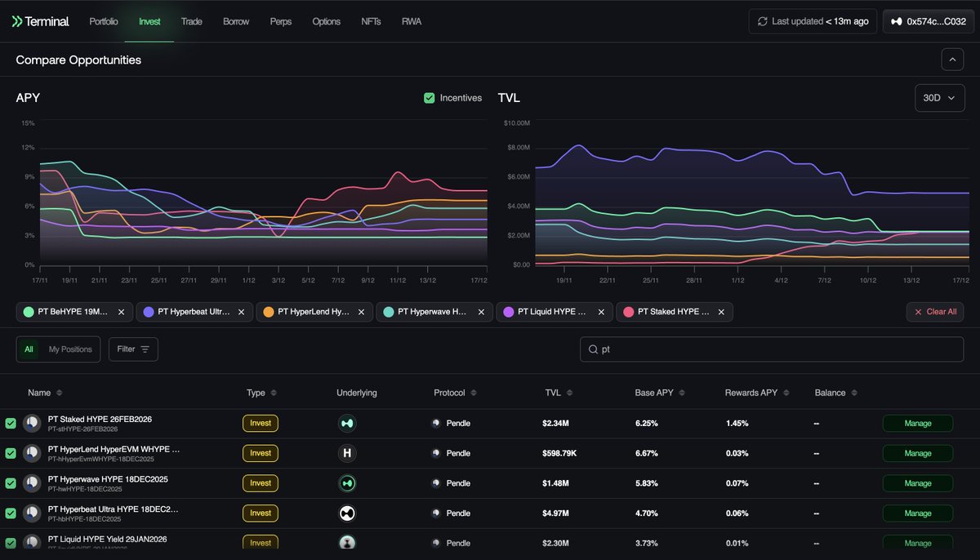Viewport: 980px width, 560px height.
Task: Sort table by TVL column arrows
Action: pyautogui.click(x=569, y=393)
